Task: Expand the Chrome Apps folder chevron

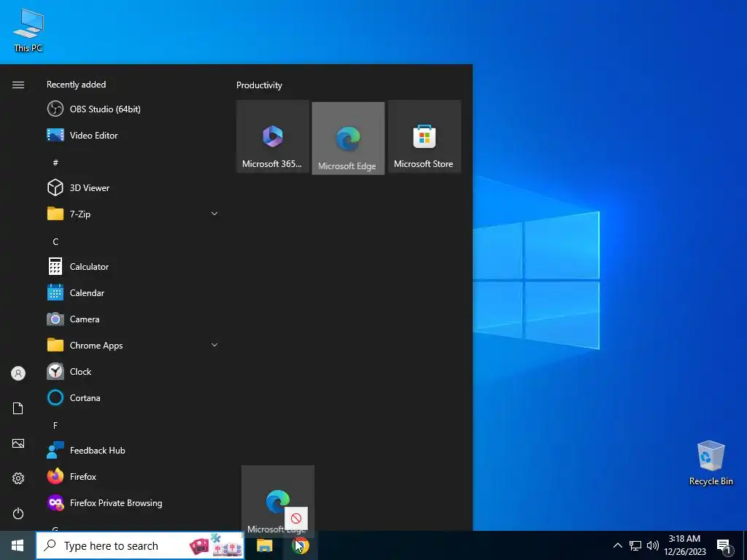Action: (x=214, y=345)
